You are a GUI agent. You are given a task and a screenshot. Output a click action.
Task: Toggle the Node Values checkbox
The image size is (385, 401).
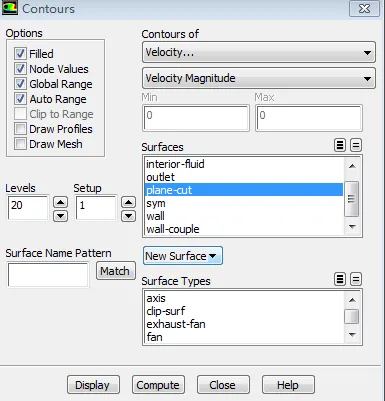(x=20, y=69)
